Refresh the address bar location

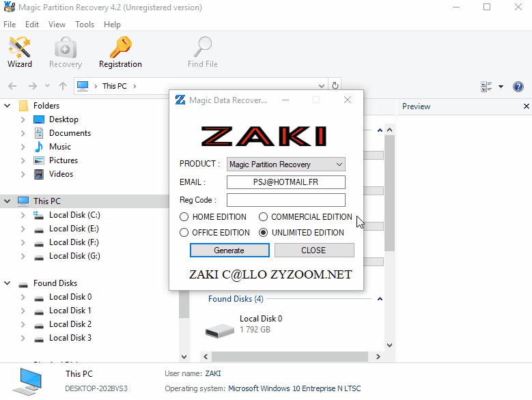coord(335,85)
